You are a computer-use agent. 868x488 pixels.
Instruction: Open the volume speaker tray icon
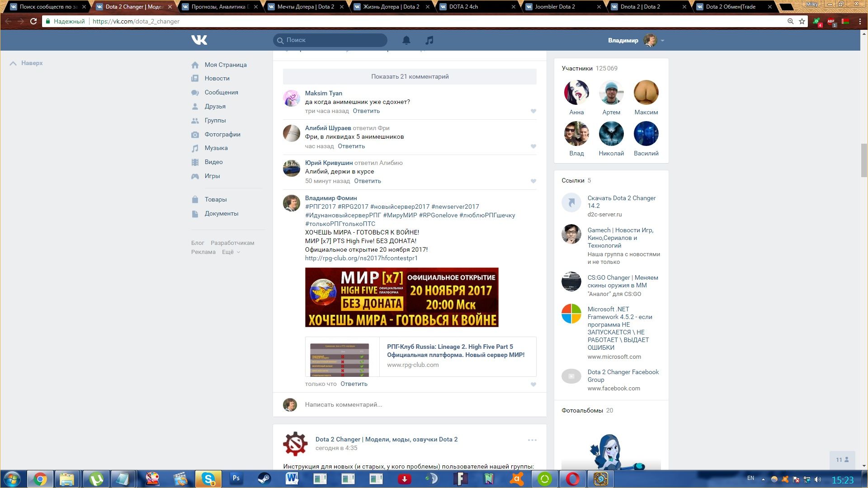point(817,479)
